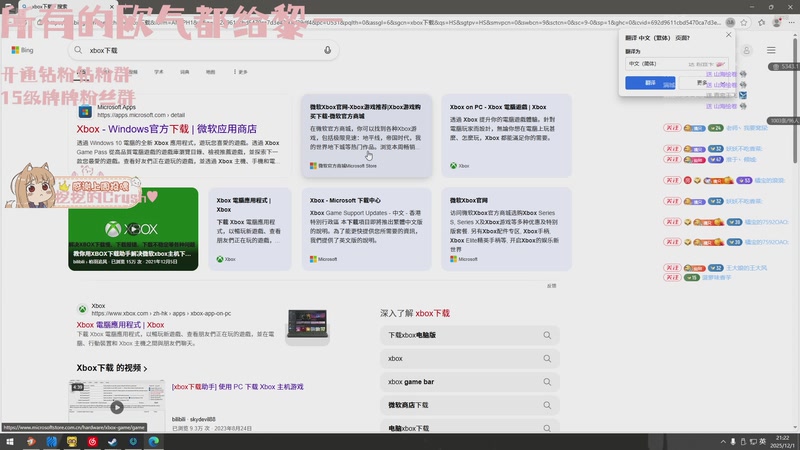The height and width of the screenshot is (450, 800).
Task: Open the 词典 search tab
Action: coord(184,72)
